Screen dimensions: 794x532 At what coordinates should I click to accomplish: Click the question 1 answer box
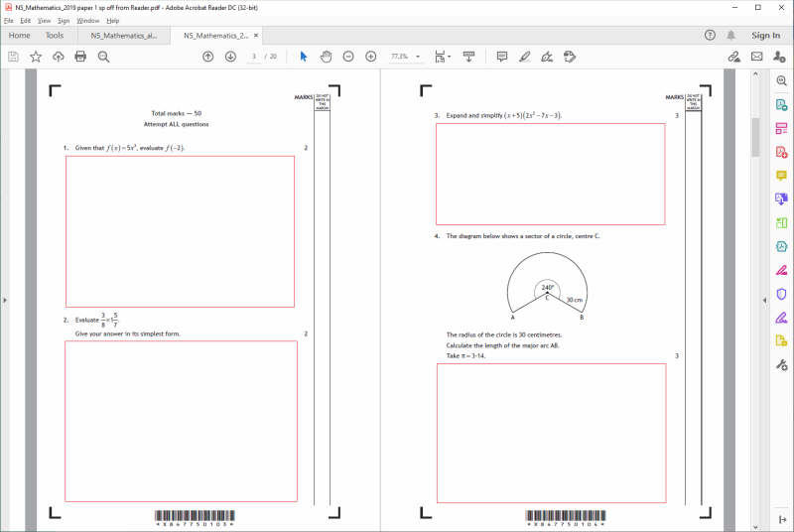pos(180,231)
